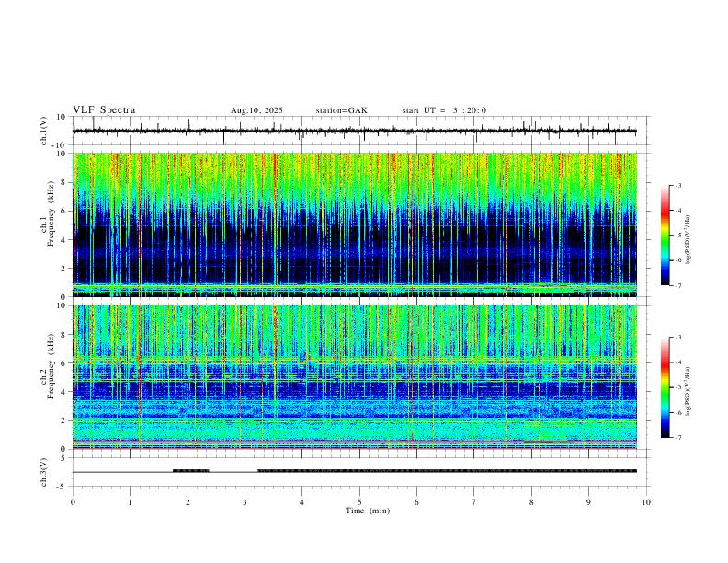Click the 'VLF Spectra' title text
The height and width of the screenshot is (563, 728).
click(x=104, y=110)
